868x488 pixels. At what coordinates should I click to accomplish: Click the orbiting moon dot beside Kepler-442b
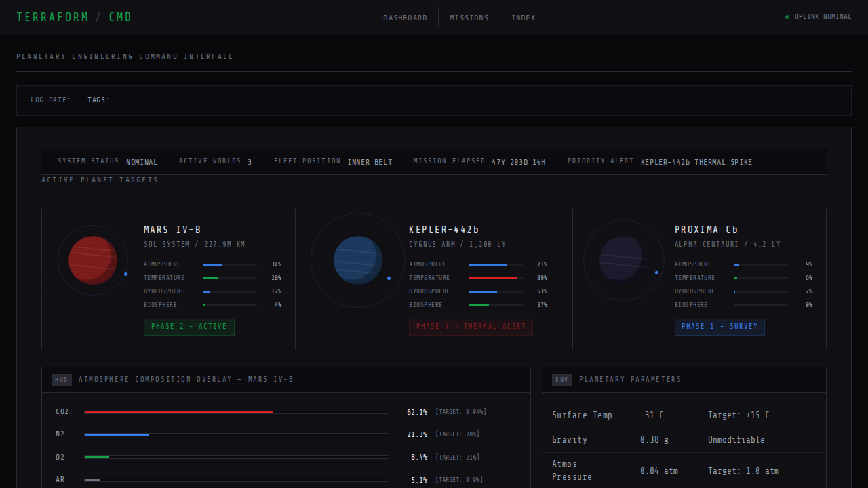389,278
